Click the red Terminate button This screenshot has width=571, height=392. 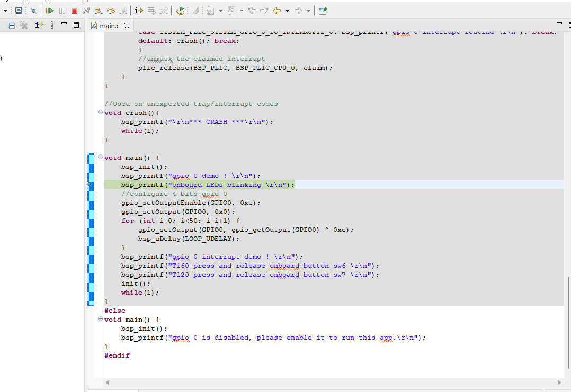click(74, 10)
